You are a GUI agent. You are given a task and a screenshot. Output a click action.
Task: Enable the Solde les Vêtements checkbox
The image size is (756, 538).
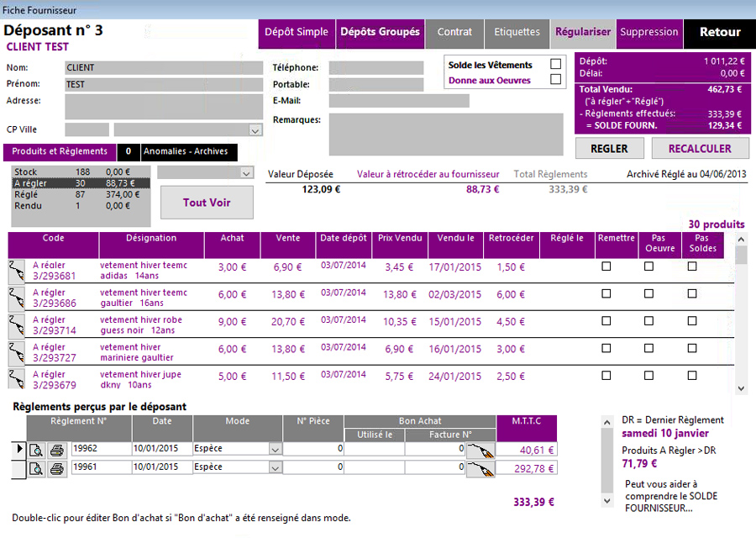(555, 65)
